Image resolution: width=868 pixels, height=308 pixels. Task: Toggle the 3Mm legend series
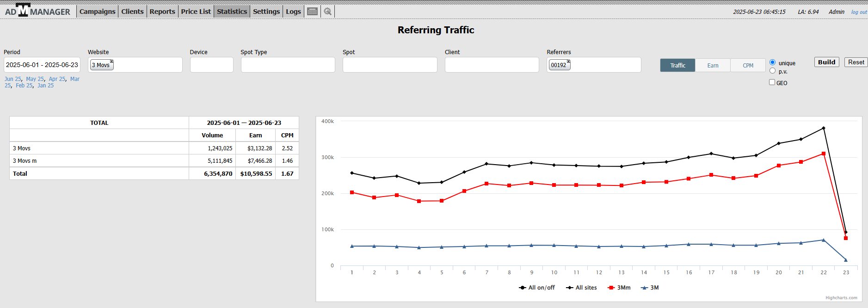tap(619, 288)
